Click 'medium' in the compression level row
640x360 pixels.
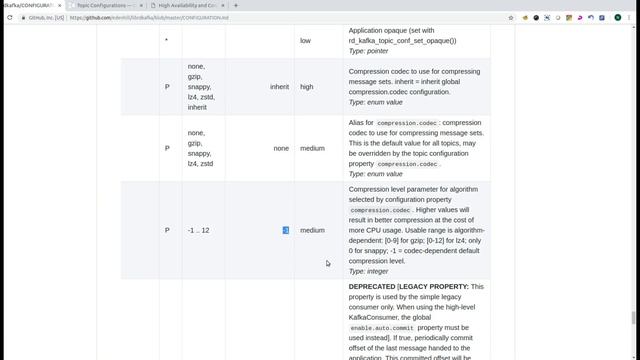312,230
